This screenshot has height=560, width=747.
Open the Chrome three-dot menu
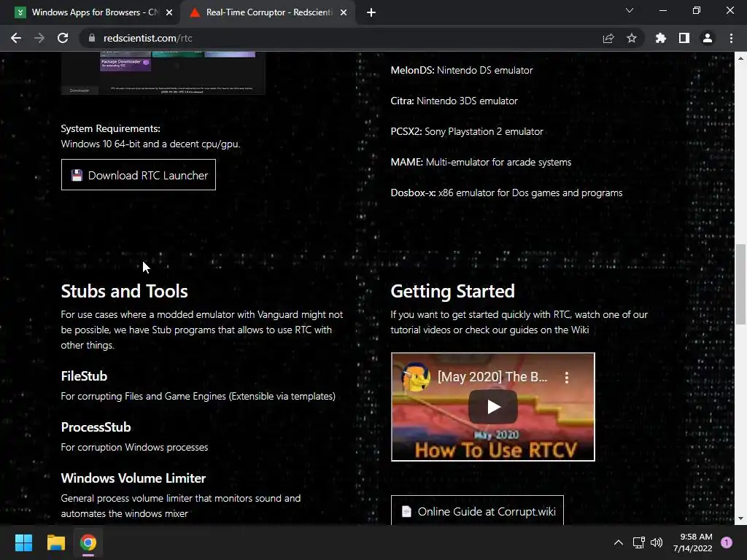731,38
